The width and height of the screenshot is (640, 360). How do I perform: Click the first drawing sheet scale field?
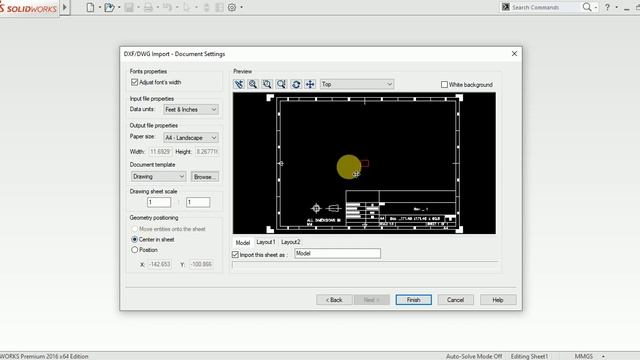(159, 202)
